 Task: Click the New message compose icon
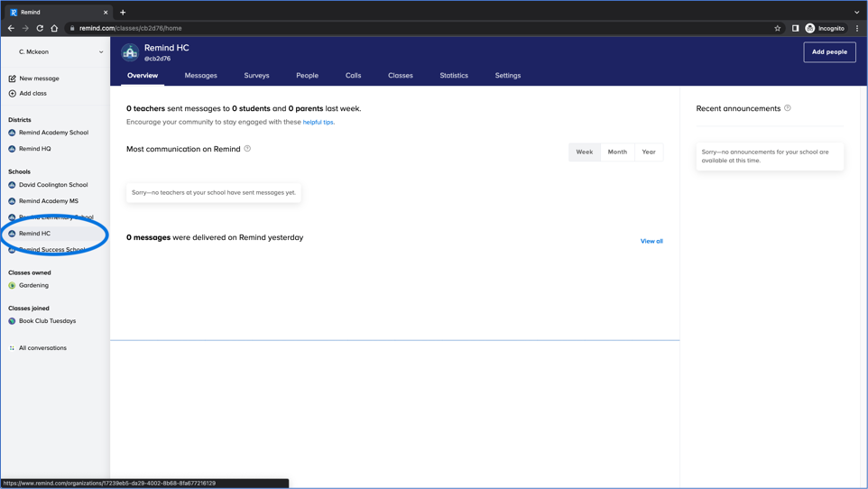point(13,78)
